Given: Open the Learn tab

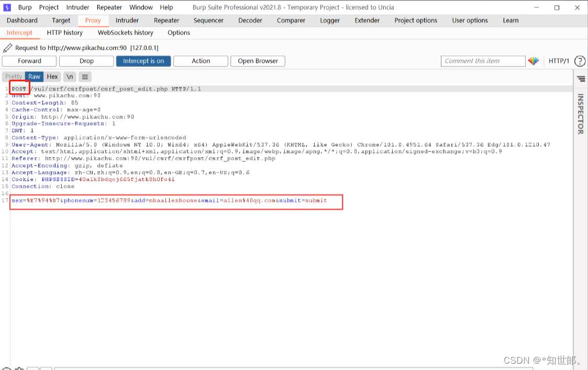Looking at the screenshot, I should [x=511, y=20].
